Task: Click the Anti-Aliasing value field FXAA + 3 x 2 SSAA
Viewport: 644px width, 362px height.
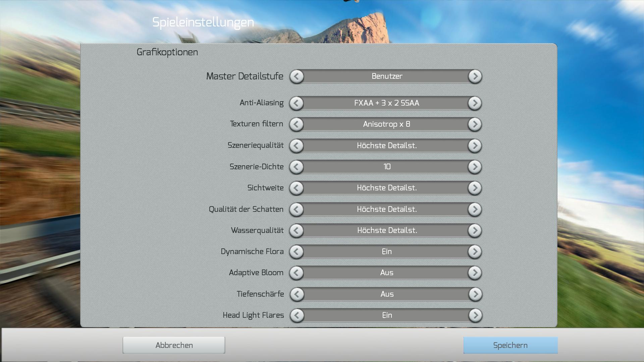Action: pos(386,103)
